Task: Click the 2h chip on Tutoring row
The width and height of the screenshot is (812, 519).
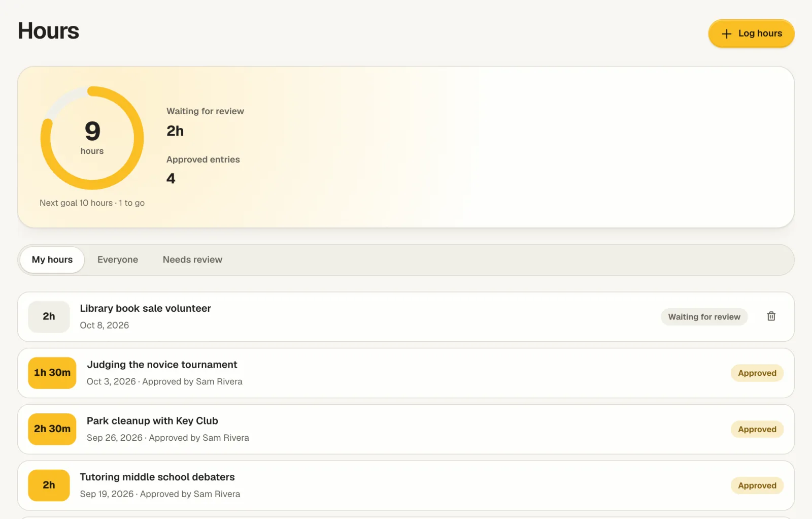Action: point(49,485)
